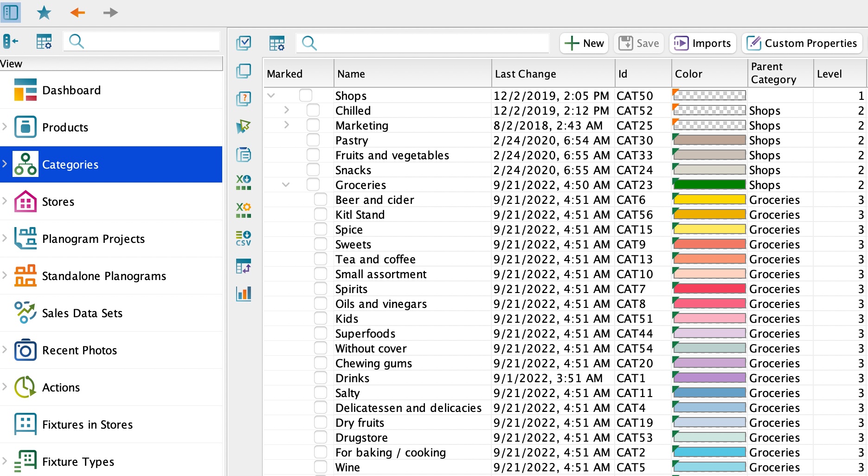Click the table settings icon beside the main search
868x476 pixels.
click(x=277, y=43)
